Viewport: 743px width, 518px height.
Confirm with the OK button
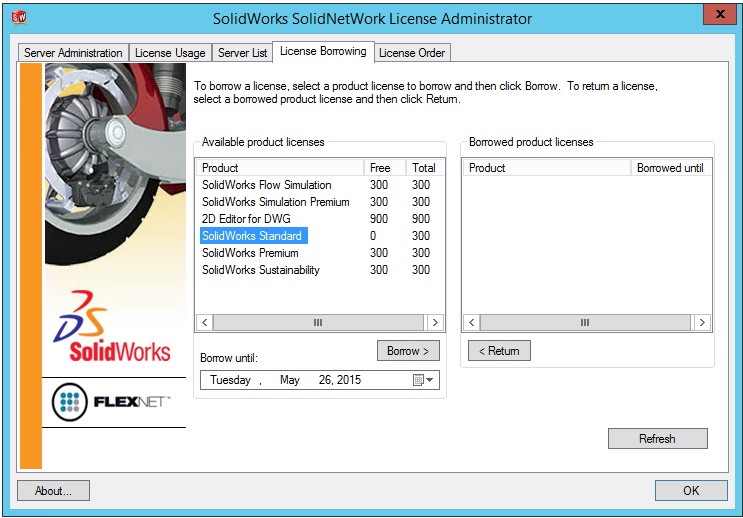pos(691,491)
